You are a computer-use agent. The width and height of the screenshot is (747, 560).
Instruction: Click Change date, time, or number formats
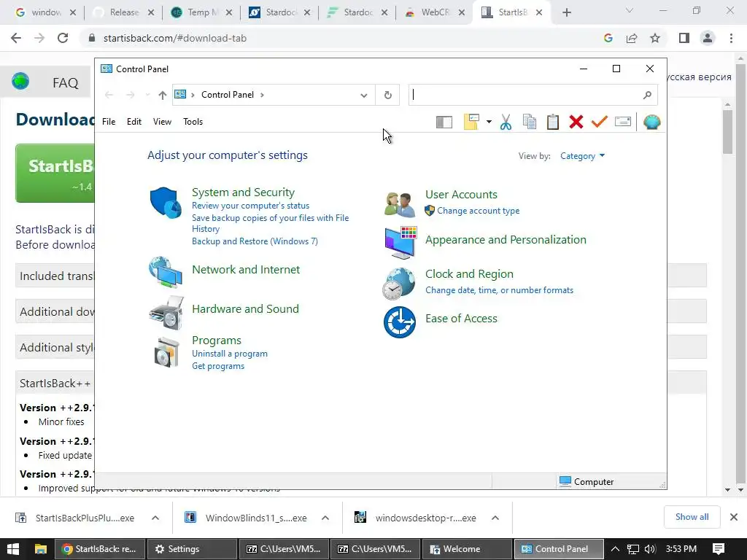point(499,290)
